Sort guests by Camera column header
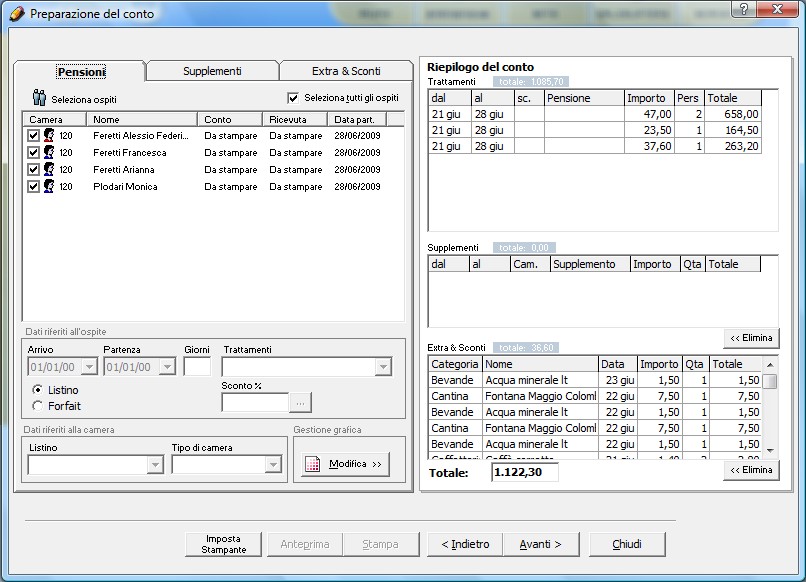This screenshot has width=806, height=582. pos(54,119)
